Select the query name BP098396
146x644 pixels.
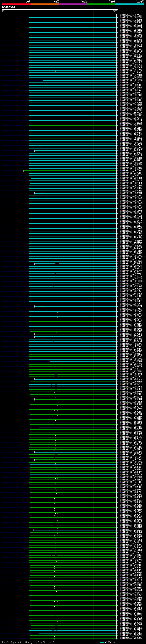pyautogui.click(x=8, y=7)
